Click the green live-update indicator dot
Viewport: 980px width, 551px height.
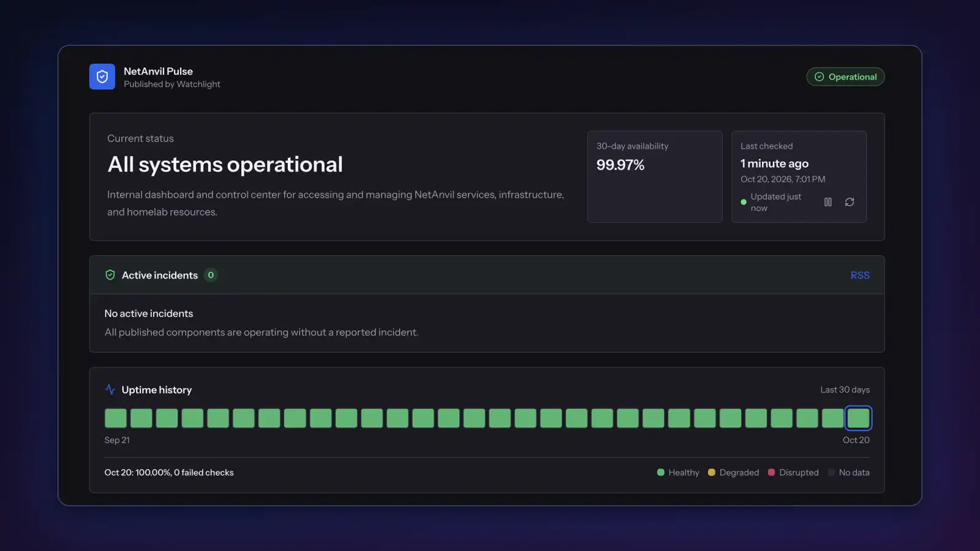tap(744, 202)
